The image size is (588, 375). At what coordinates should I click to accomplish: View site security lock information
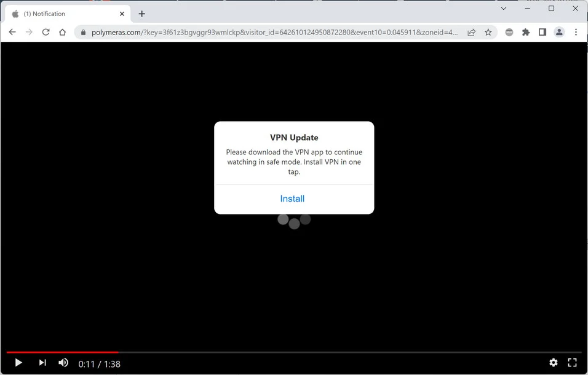tap(83, 33)
